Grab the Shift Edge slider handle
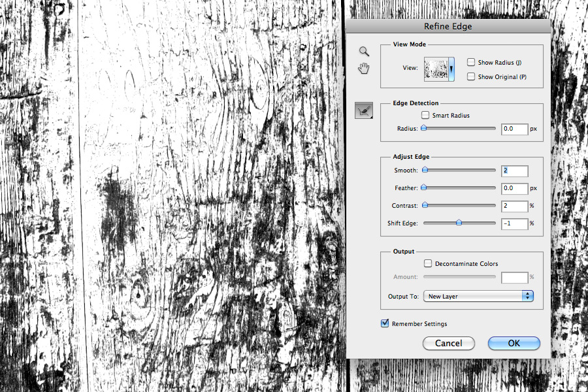The width and height of the screenshot is (588, 392). coord(459,223)
